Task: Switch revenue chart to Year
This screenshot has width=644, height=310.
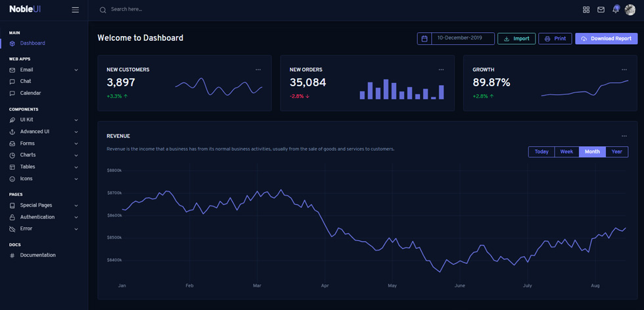Action: (617, 152)
